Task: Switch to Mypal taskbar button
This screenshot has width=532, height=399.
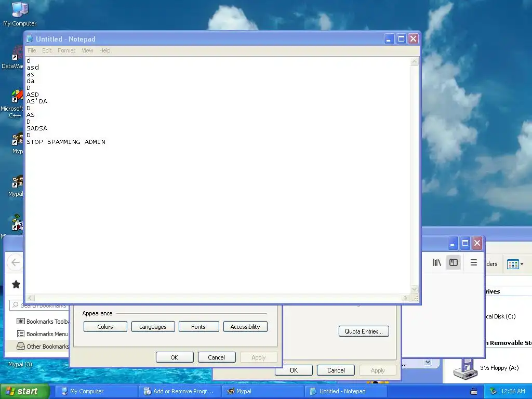Action: [262, 391]
